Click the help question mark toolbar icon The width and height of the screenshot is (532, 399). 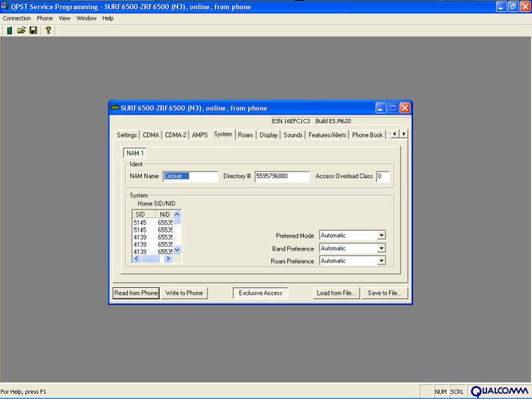[48, 31]
